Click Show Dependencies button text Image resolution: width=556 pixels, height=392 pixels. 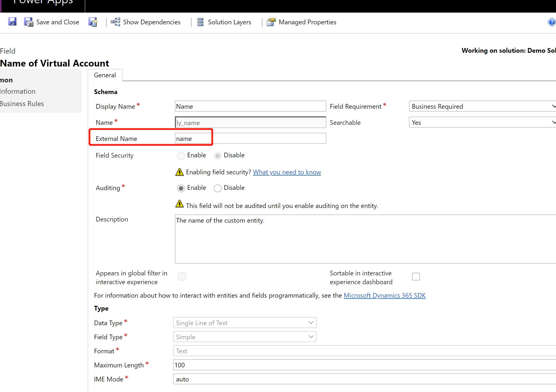tap(152, 22)
